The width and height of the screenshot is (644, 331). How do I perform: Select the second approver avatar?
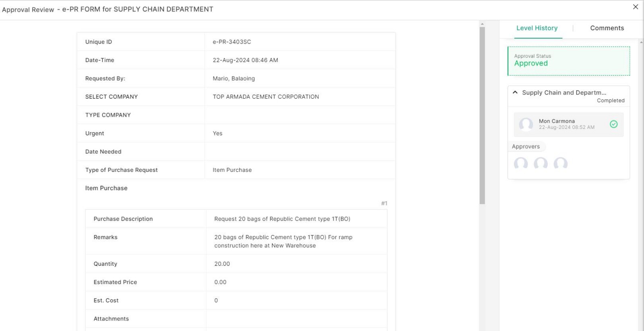(541, 163)
